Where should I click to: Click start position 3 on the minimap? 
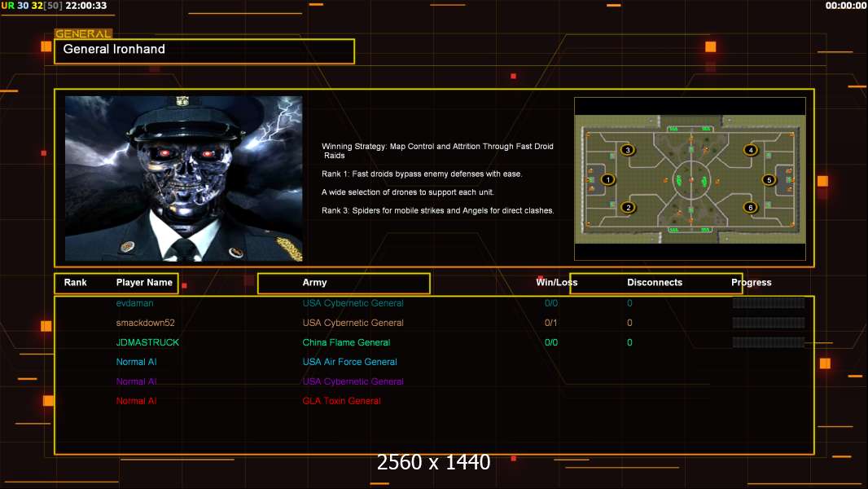627,150
